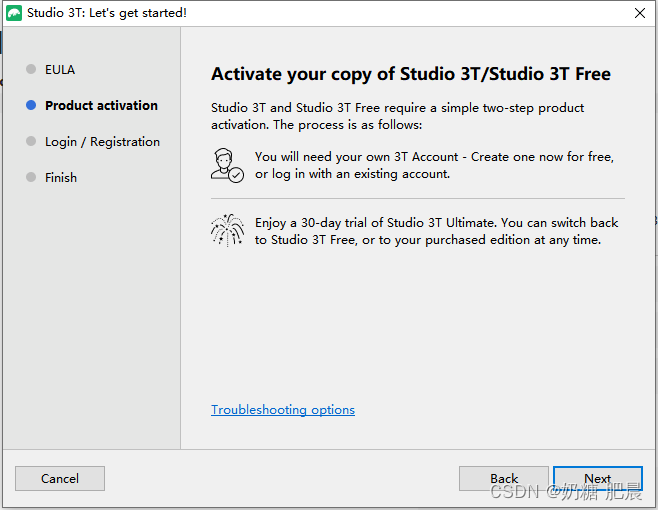Open the Troubleshooting options link
The height and width of the screenshot is (510, 658).
[283, 410]
